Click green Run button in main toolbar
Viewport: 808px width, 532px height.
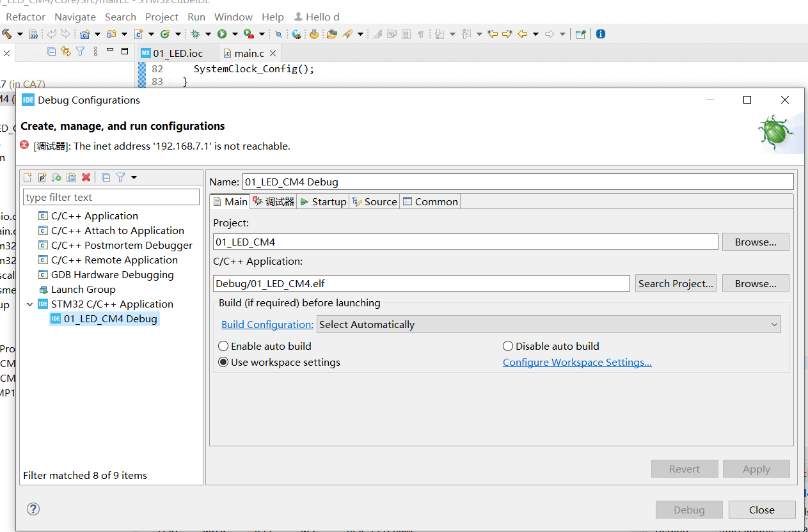[x=222, y=34]
